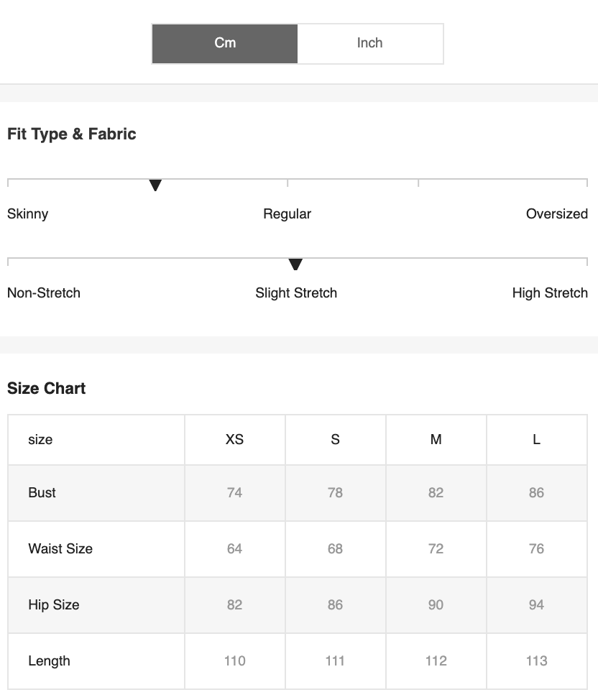Click the Bust row label
The image size is (598, 700).
42,493
